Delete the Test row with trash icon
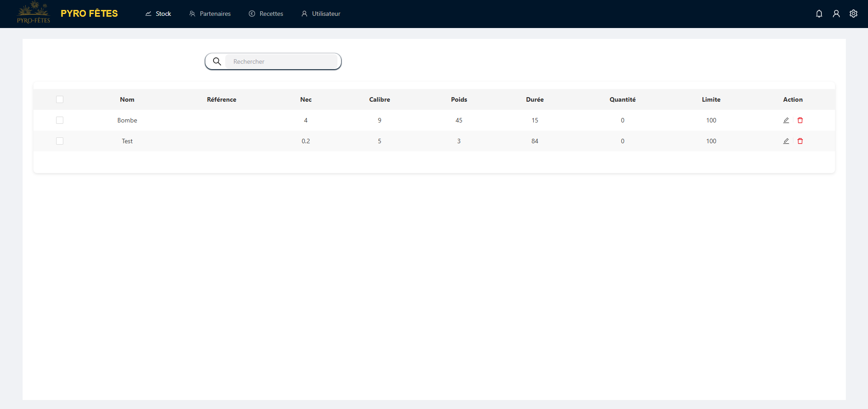The image size is (868, 409). [800, 141]
